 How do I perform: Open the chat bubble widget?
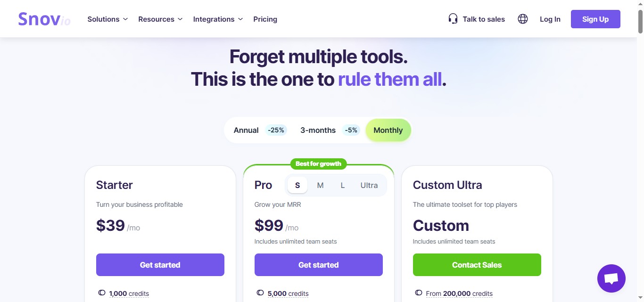pyautogui.click(x=611, y=278)
